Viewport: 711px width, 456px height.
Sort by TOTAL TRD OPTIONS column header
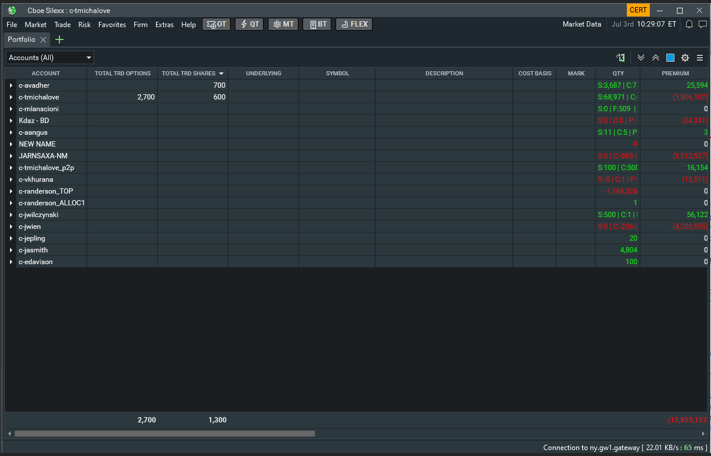[122, 73]
